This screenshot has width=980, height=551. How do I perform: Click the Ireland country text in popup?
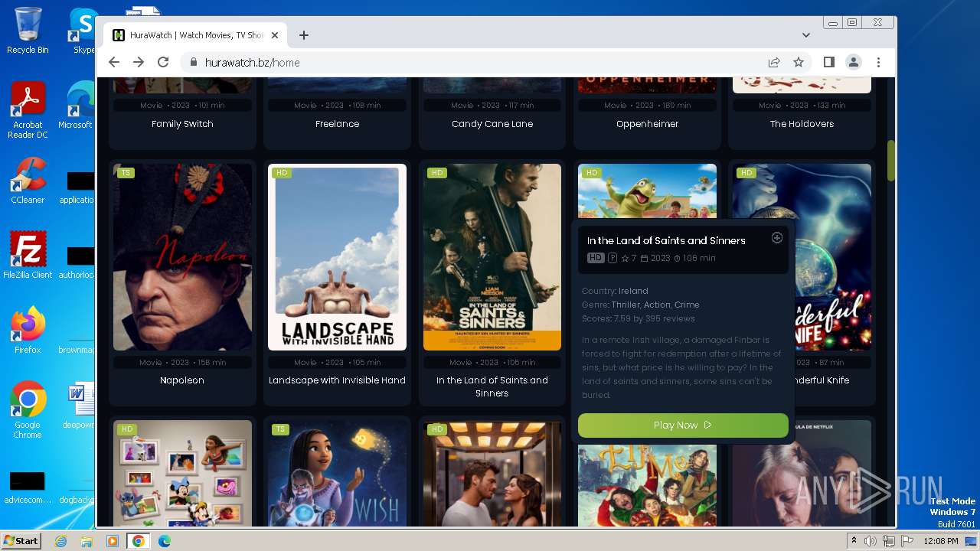pos(633,291)
